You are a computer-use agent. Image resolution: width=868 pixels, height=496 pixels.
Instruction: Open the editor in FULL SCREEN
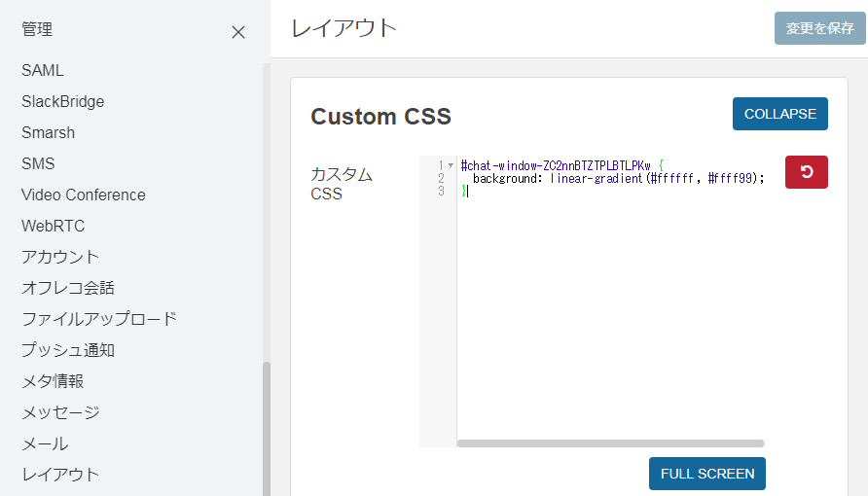point(706,474)
